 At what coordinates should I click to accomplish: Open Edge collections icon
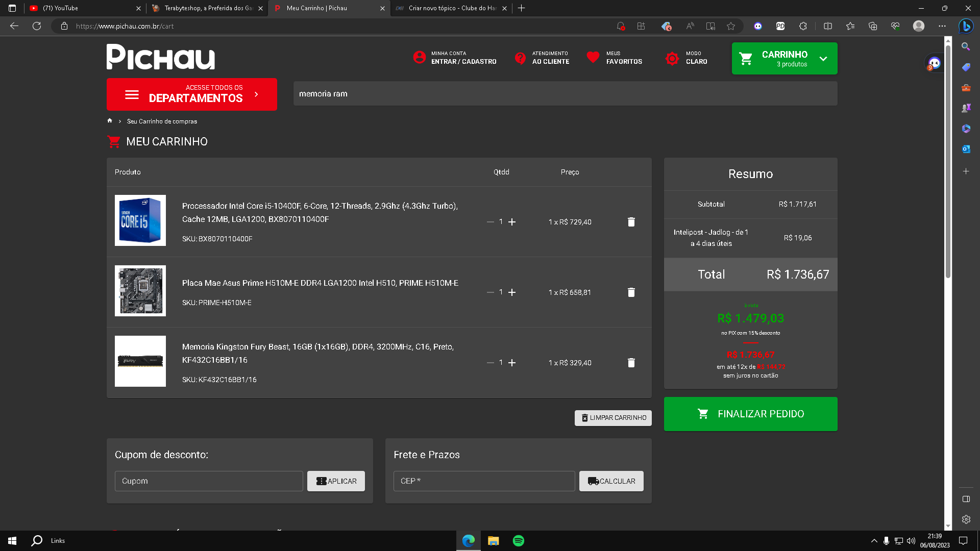873,26
